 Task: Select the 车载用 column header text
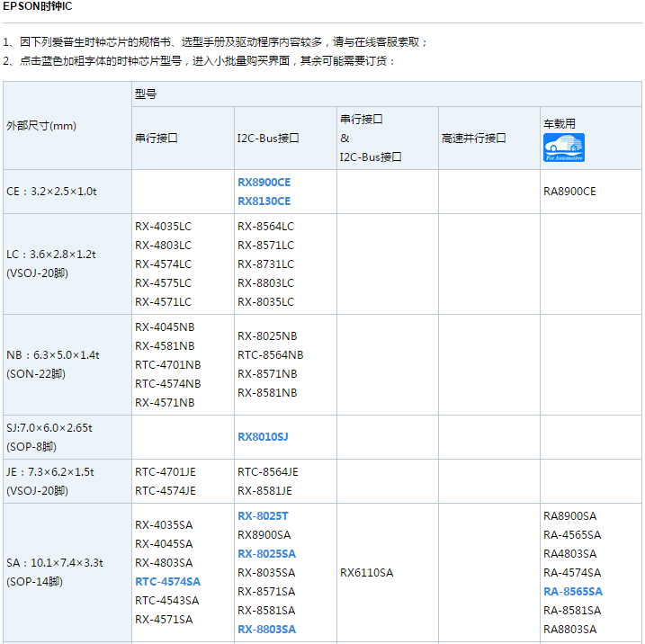pyautogui.click(x=559, y=123)
